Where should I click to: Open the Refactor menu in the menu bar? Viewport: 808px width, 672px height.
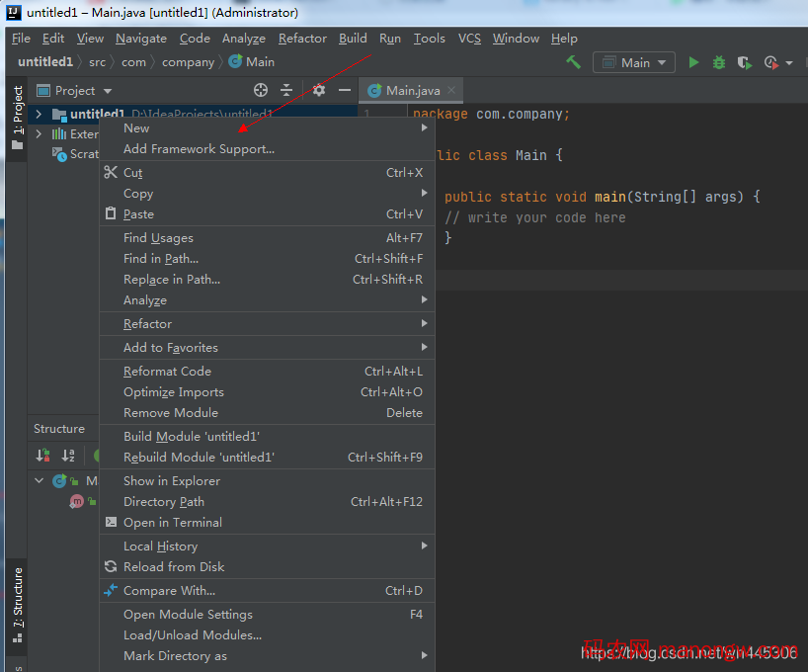[302, 39]
